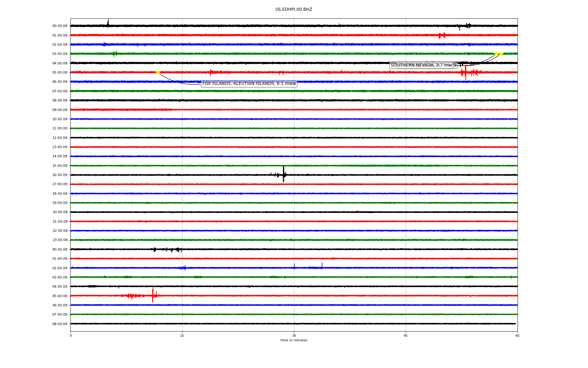Image resolution: width=588 pixels, height=368 pixels.
Task: Click the 16:00:08 row time label
Action: [60, 175]
